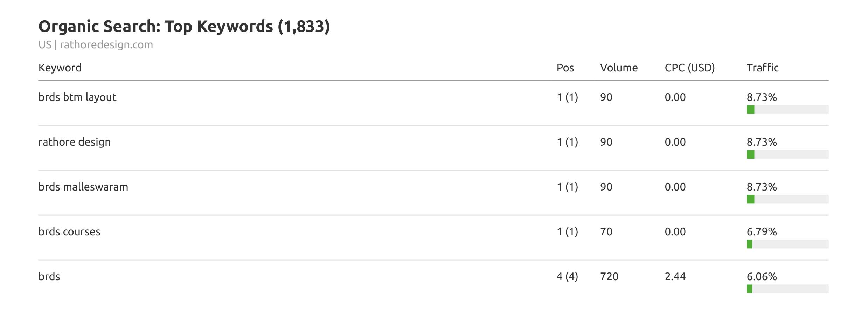This screenshot has height=311, width=868.
Task: Click the 720 volume value
Action: [609, 276]
